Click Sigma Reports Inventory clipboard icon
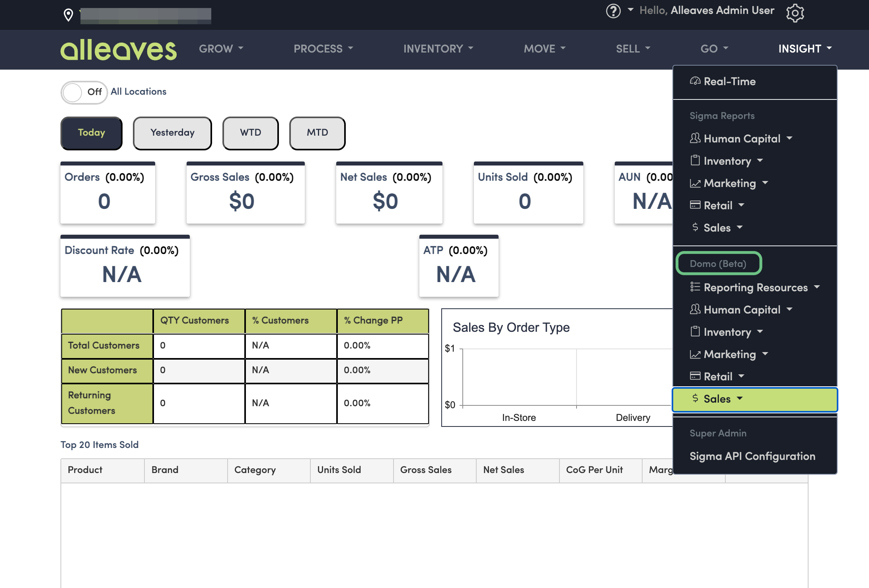This screenshot has width=869, height=588. tap(695, 161)
